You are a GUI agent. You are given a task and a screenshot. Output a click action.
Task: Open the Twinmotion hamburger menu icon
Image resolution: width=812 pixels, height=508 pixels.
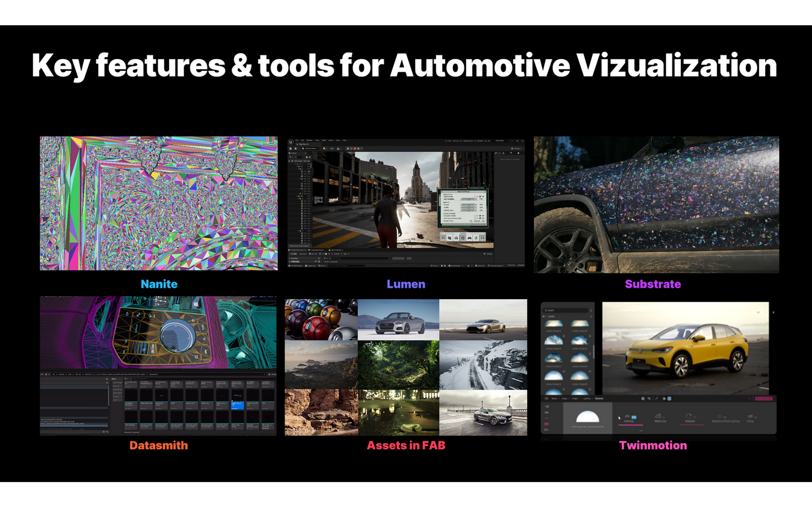coord(546,398)
